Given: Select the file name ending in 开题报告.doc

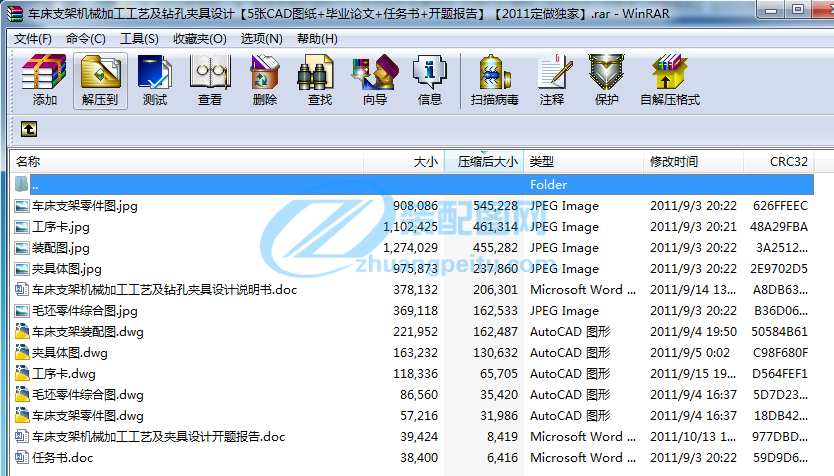Looking at the screenshot, I should tap(159, 437).
